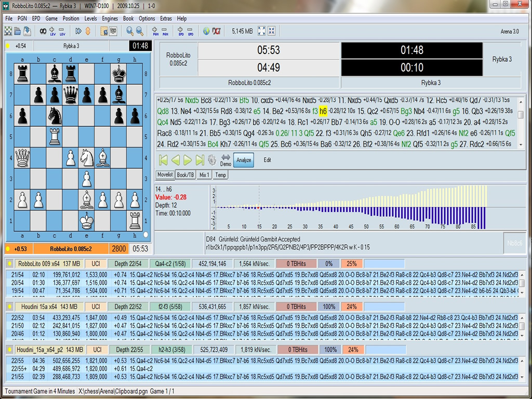Toggle the RobboLito 009 engine status light
This screenshot has height=399, width=532.
[x=9, y=263]
